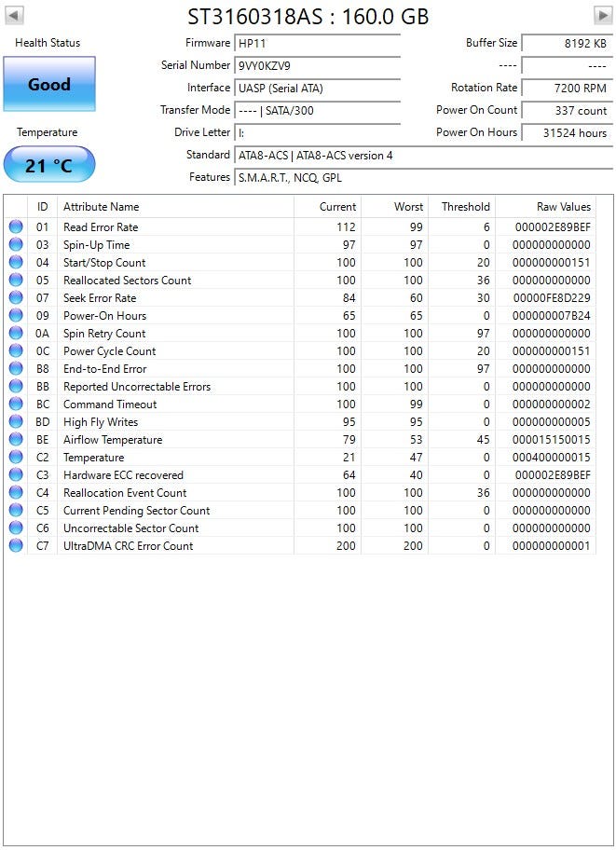Screen dimensions: 616x850
Task: Go to previous disk with left arrow
Action: click(x=14, y=15)
